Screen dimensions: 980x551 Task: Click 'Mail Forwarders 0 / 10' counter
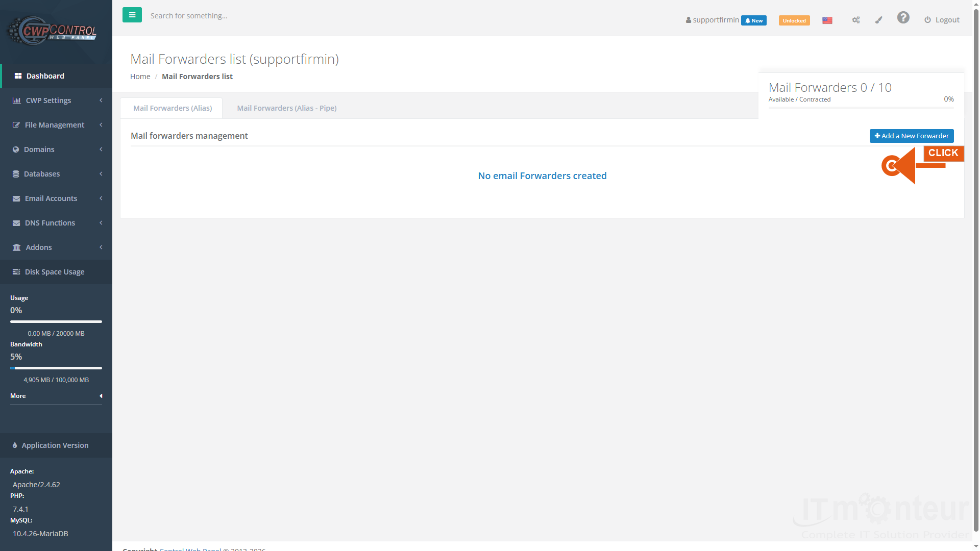tap(830, 88)
